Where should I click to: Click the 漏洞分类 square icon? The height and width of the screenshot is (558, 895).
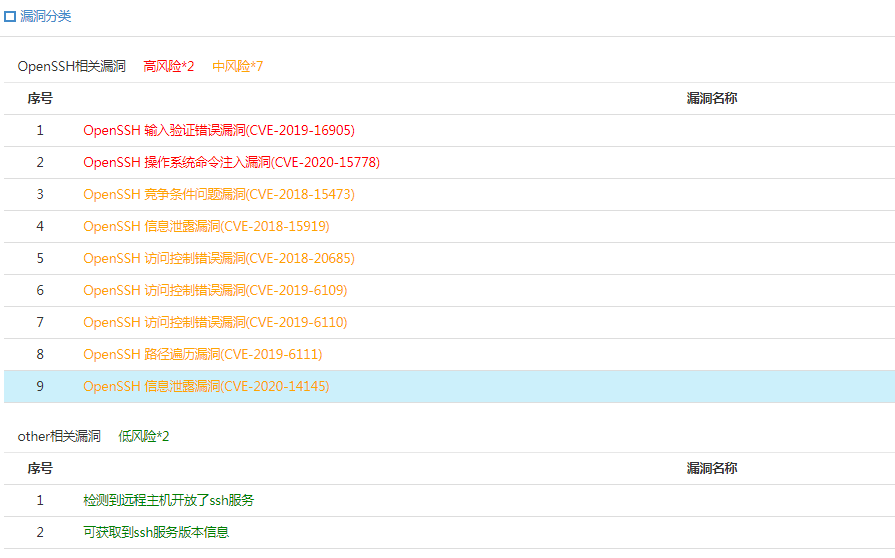tap(10, 17)
